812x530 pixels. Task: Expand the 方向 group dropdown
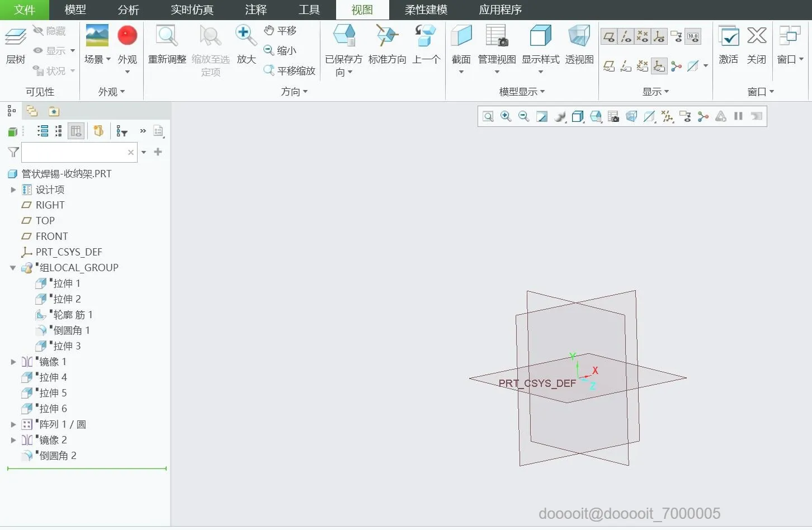point(294,92)
